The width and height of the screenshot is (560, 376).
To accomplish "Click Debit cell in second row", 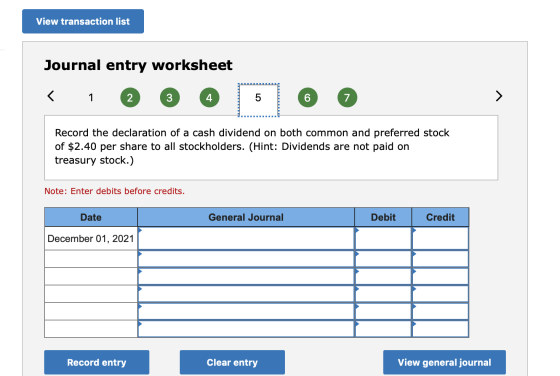I will pyautogui.click(x=383, y=259).
